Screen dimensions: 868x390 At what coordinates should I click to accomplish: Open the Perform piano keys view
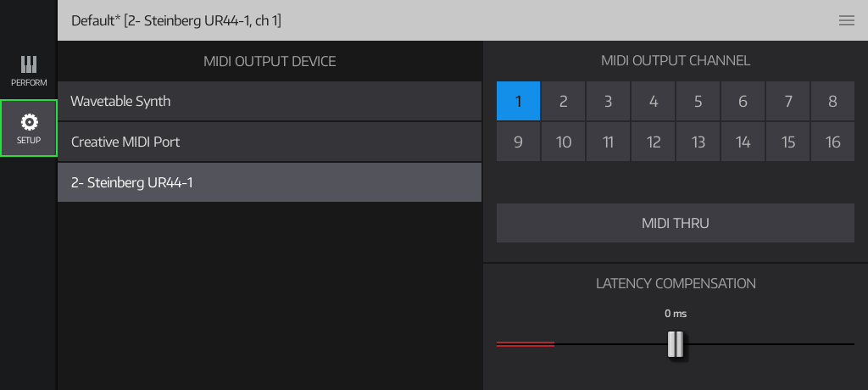pos(29,71)
